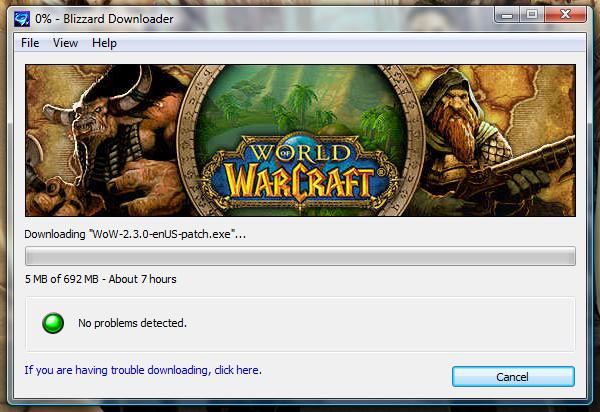
Task: Click the Downloading WoW-2.3.0-enUS-patch.exe label
Action: (x=135, y=234)
